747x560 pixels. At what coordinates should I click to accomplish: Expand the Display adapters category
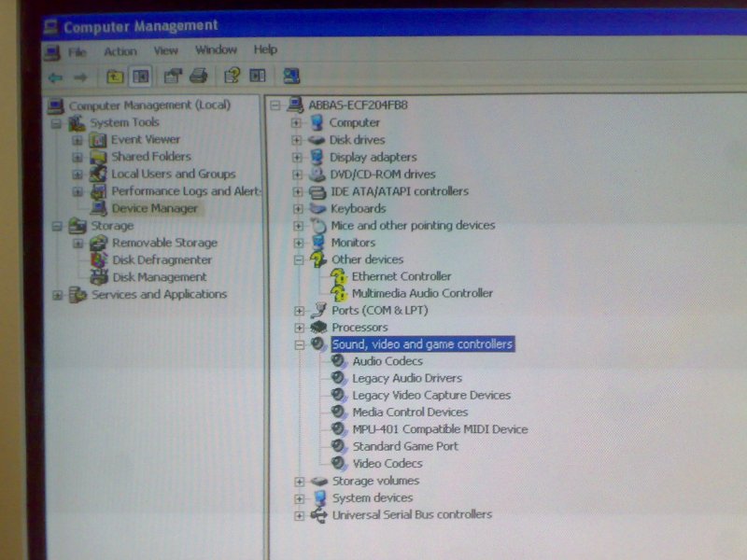(297, 158)
